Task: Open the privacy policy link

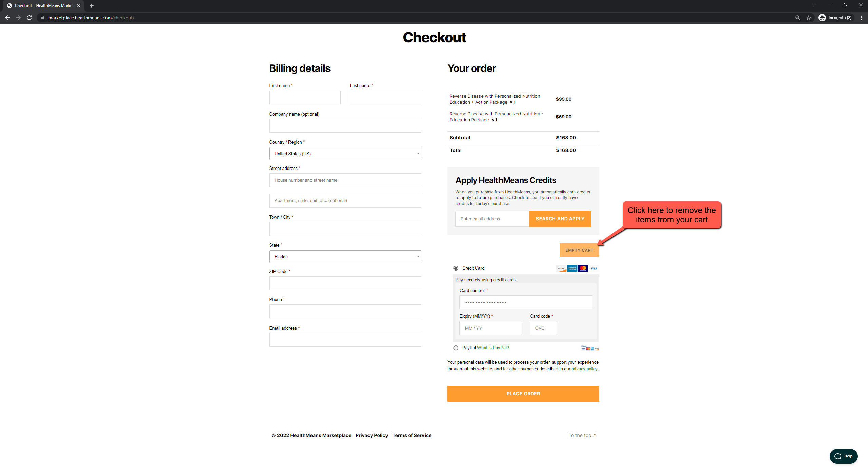Action: pos(584,369)
